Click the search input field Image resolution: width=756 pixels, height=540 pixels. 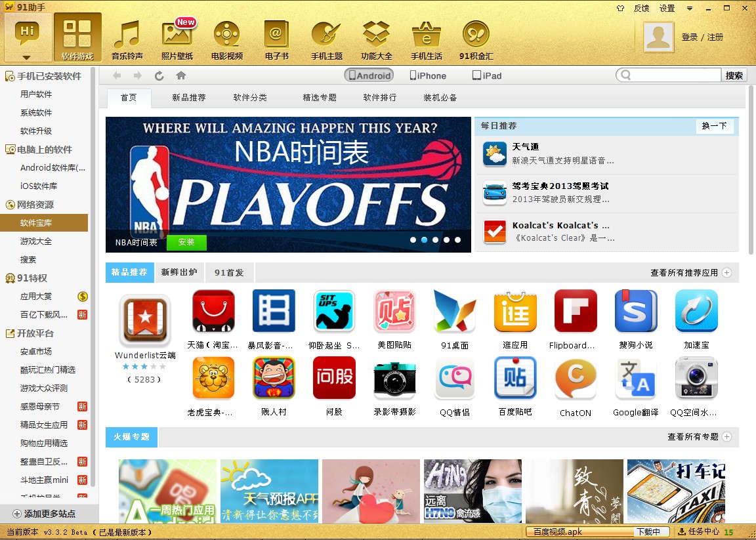[x=668, y=75]
